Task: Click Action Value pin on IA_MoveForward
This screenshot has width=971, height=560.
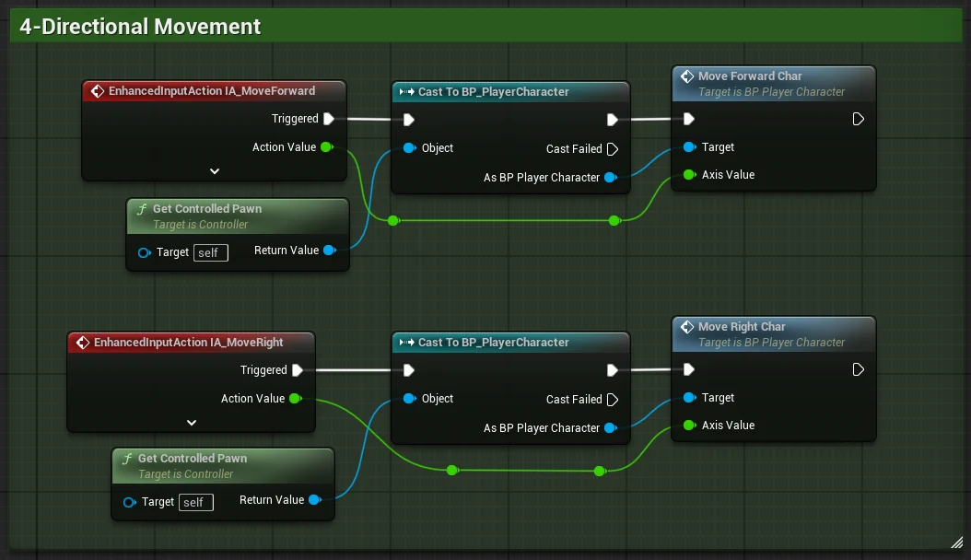Action: [327, 147]
